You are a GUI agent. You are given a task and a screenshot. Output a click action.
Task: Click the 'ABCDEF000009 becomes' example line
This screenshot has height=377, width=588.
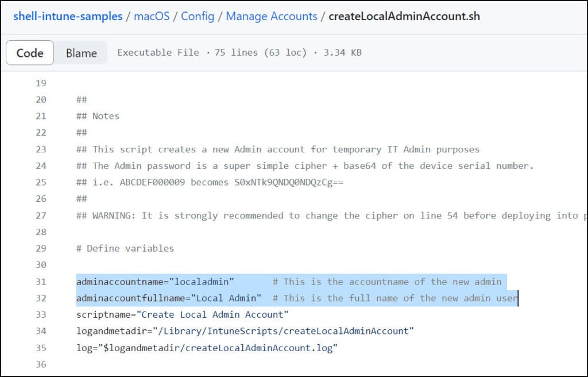210,182
